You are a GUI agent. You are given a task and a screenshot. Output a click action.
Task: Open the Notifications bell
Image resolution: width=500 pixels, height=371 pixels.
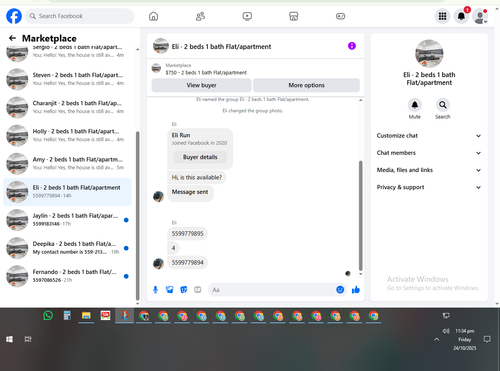click(461, 16)
